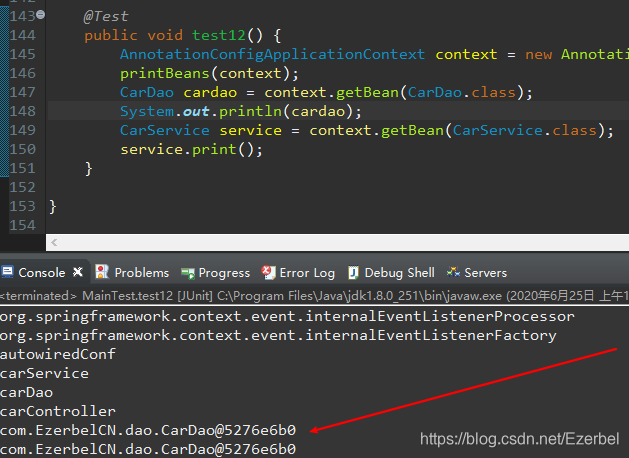Click the editor scroll-left arrow
This screenshot has height=458, width=629.
click(54, 242)
